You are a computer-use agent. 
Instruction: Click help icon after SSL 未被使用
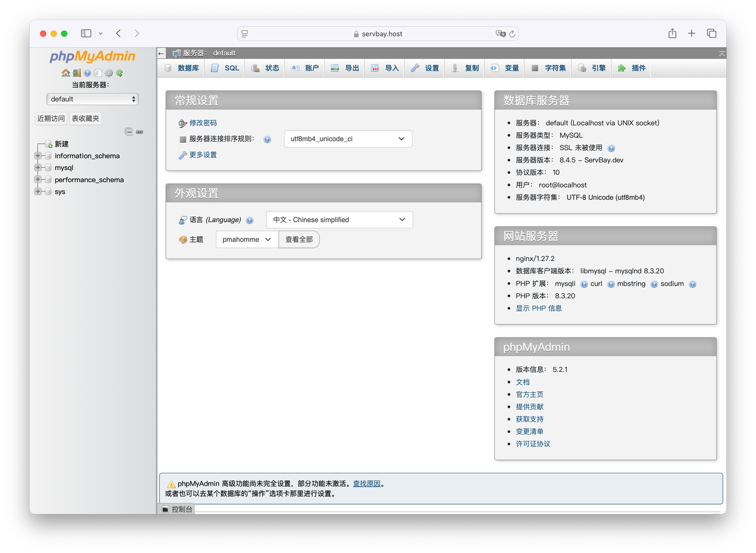coord(611,148)
